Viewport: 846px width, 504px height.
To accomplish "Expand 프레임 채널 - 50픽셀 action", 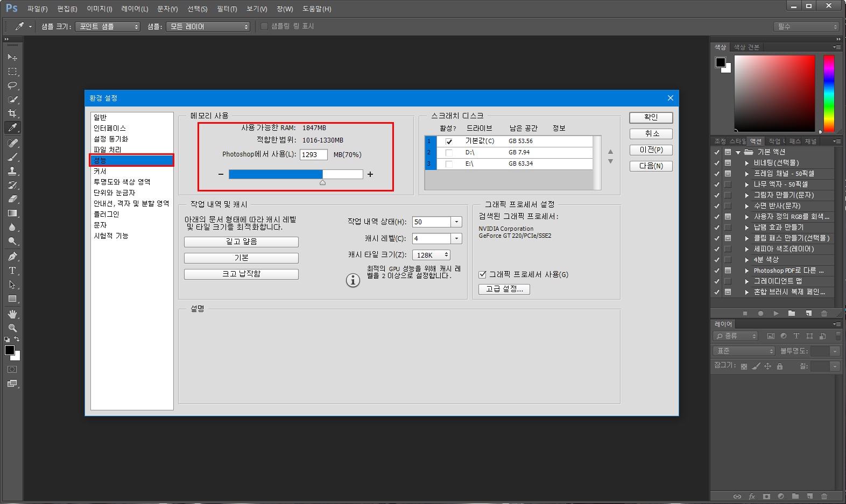I will point(746,174).
